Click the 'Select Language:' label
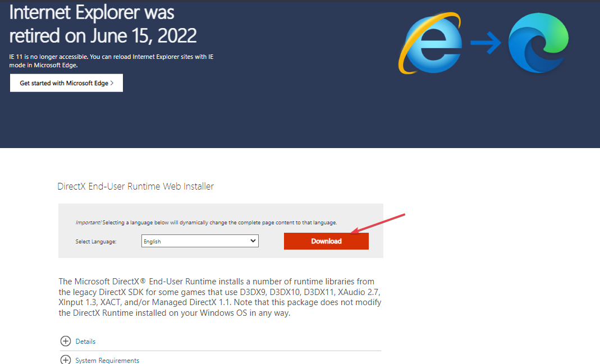600x364 pixels. [96, 242]
